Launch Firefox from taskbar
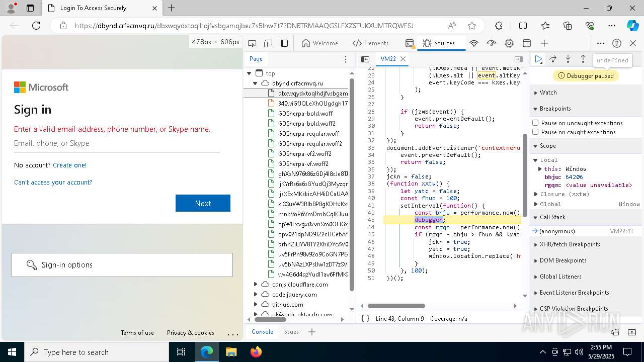This screenshot has height=362, width=644. click(256, 352)
